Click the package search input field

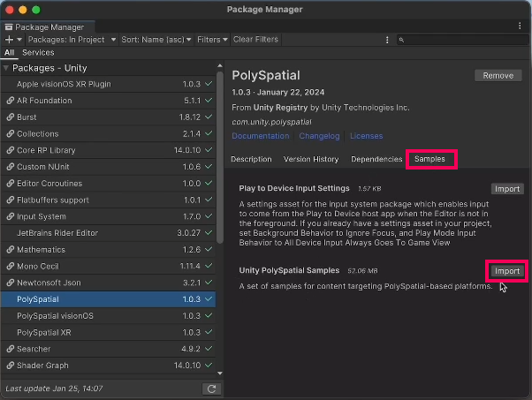coord(464,40)
